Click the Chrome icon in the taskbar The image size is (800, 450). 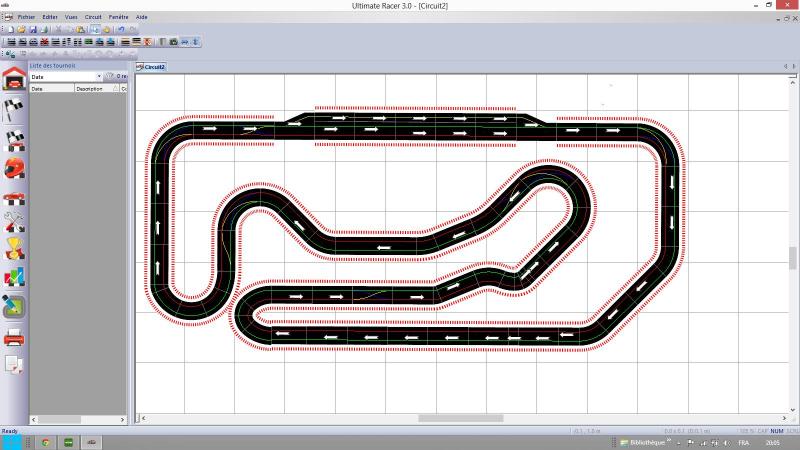point(46,441)
